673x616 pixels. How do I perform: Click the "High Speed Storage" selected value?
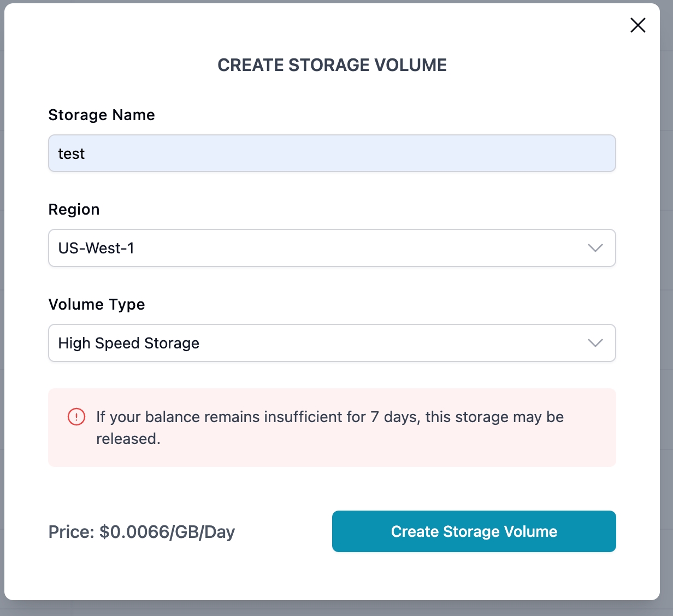[x=129, y=343]
